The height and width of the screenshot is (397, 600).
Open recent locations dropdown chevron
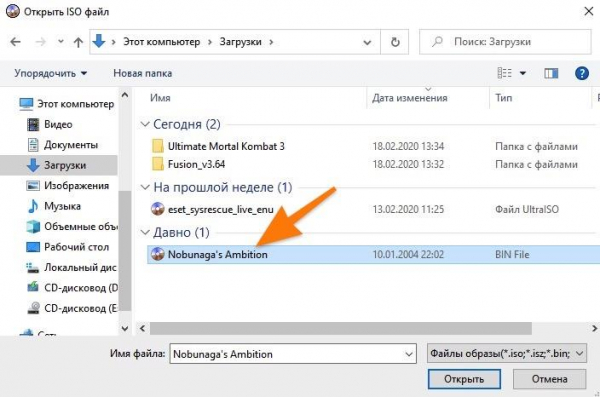(x=60, y=42)
